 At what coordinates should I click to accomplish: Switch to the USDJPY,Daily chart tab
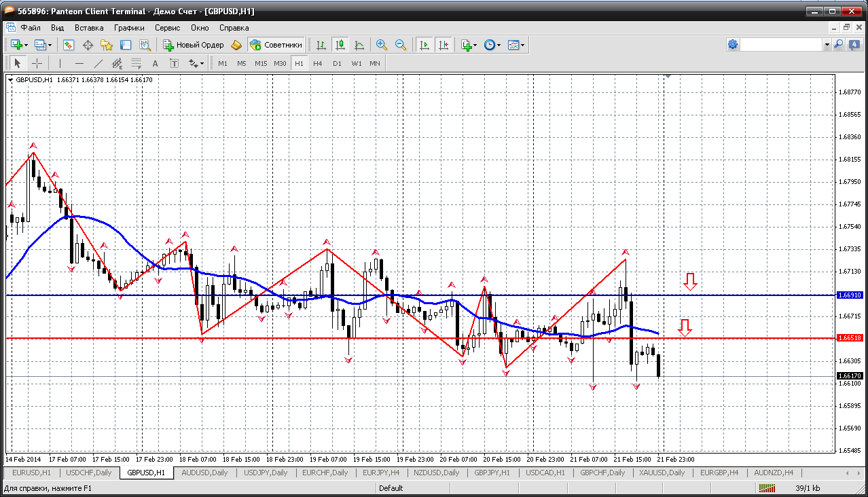266,473
